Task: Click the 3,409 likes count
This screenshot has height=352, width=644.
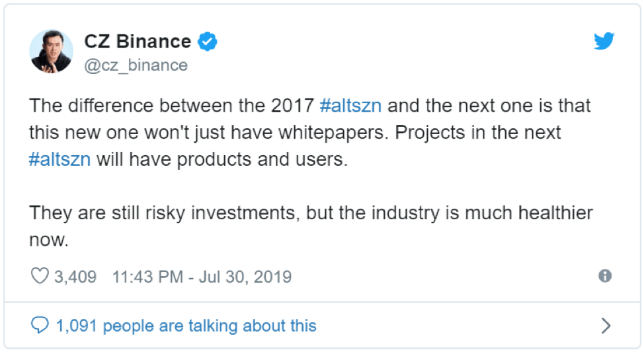Action: click(75, 277)
